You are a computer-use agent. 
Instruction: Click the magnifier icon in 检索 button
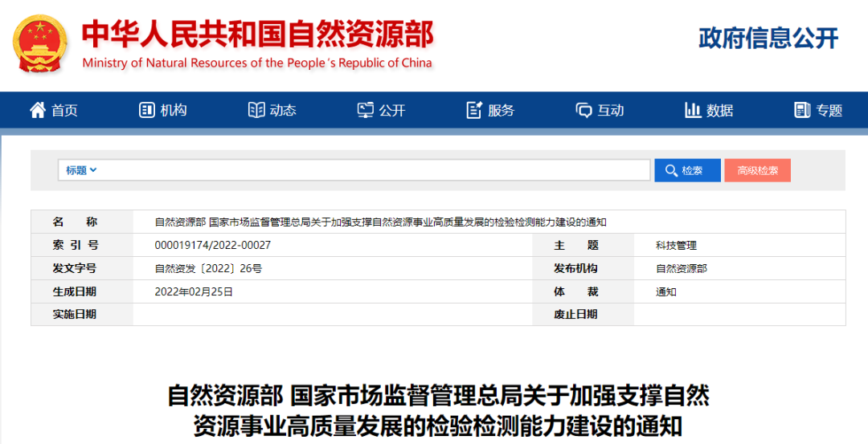tap(671, 171)
